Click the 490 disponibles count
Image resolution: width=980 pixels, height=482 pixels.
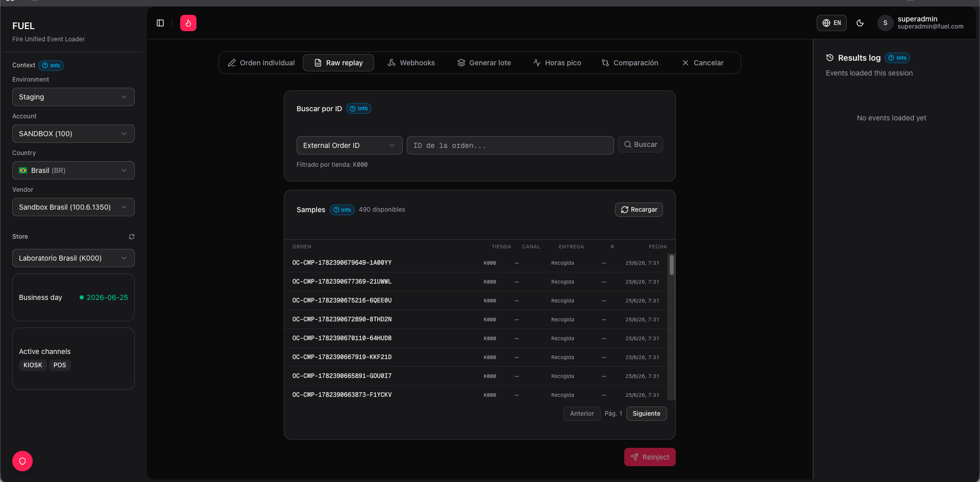(382, 210)
